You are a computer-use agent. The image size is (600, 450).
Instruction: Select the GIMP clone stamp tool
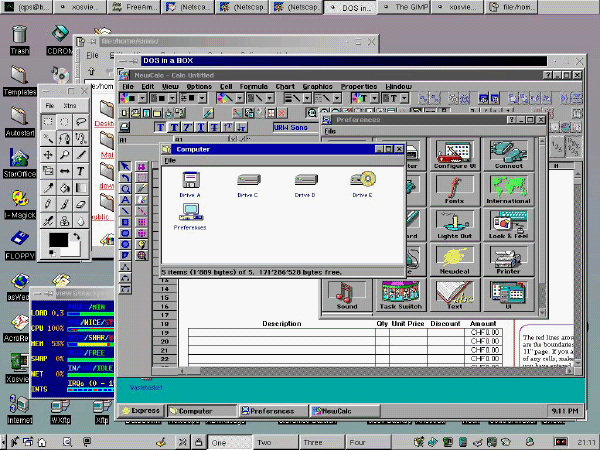click(x=64, y=220)
